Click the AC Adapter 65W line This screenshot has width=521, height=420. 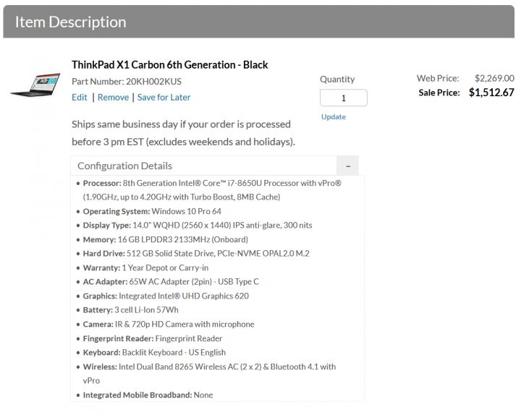pyautogui.click(x=171, y=282)
